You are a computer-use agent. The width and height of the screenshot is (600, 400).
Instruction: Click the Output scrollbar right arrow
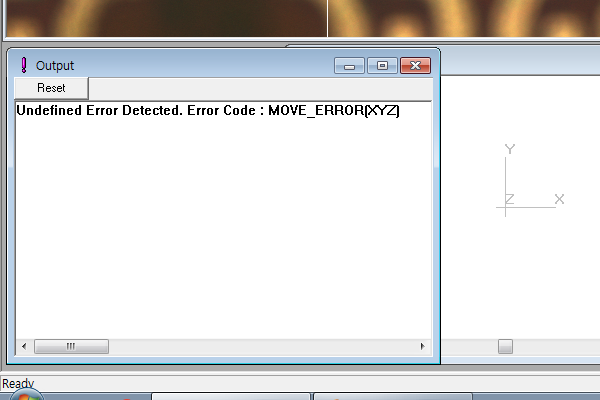[x=423, y=346]
